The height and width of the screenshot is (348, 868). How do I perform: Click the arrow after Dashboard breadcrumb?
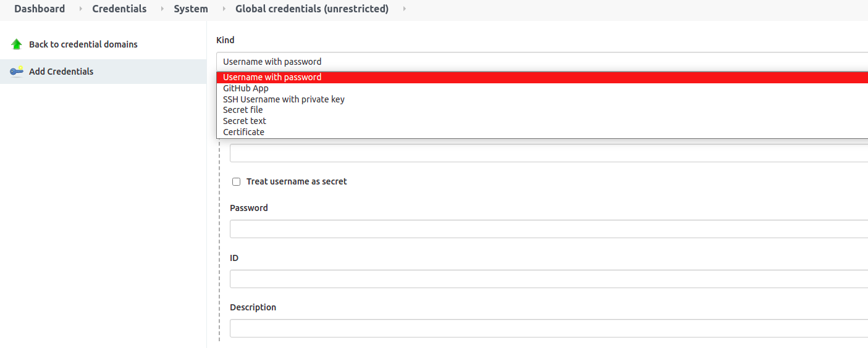80,9
